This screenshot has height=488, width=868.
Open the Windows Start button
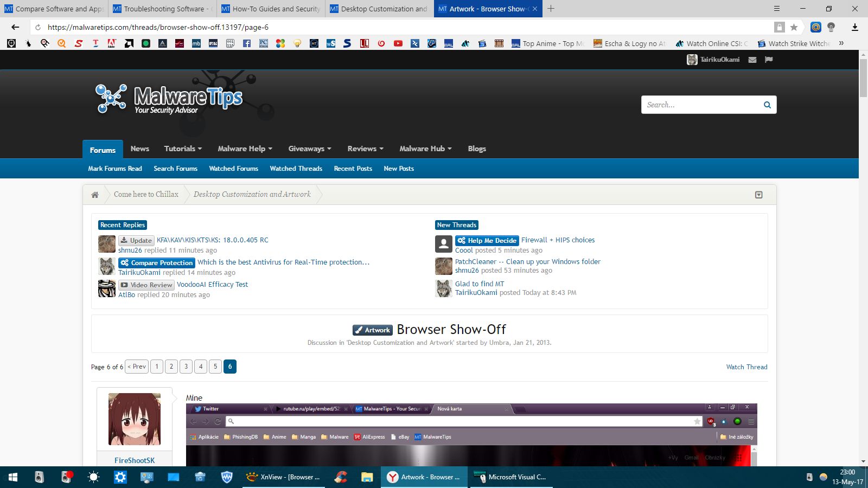13,477
